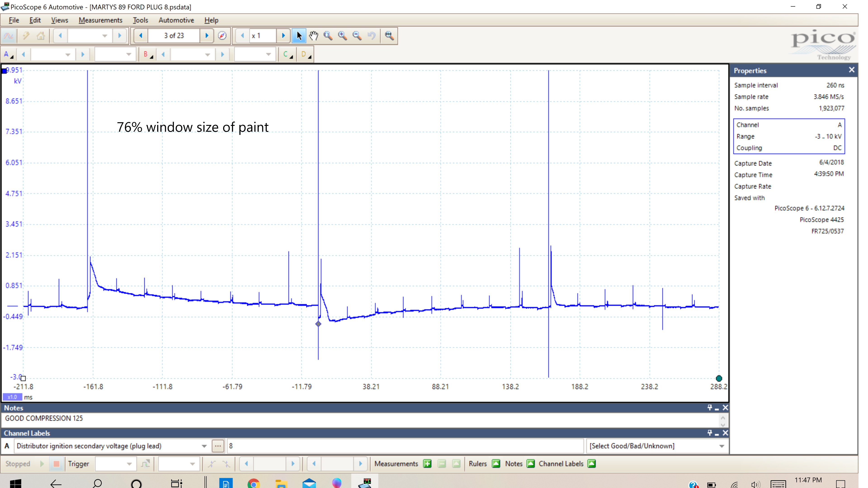
Task: Select the scope mode waveform icon
Action: 9,36
